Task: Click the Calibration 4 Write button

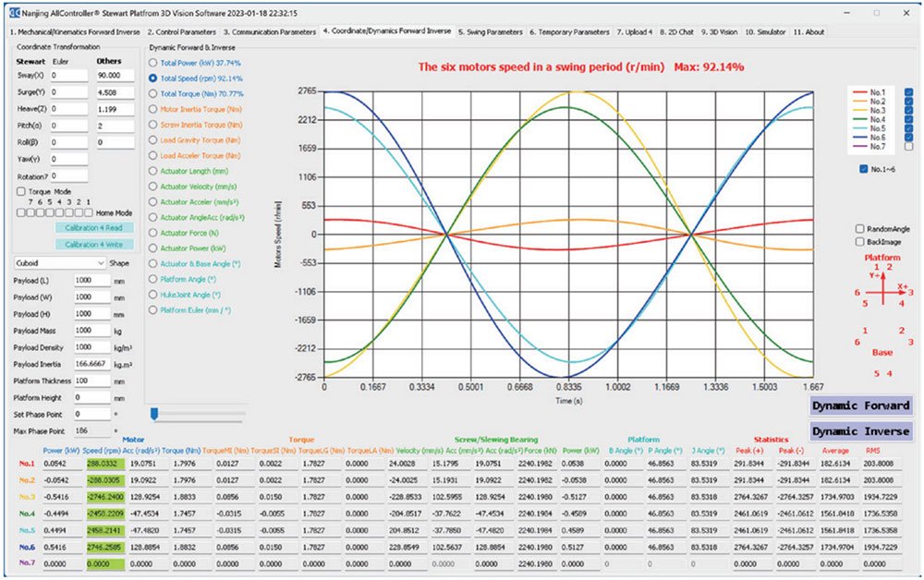Action: pos(94,244)
